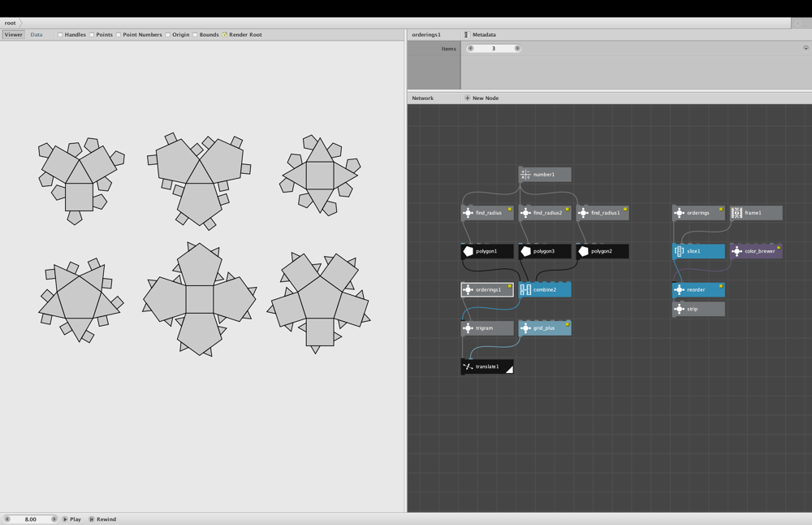Screen dimensions: 812x525
Task: Click the orderings node icon
Action: (679, 213)
